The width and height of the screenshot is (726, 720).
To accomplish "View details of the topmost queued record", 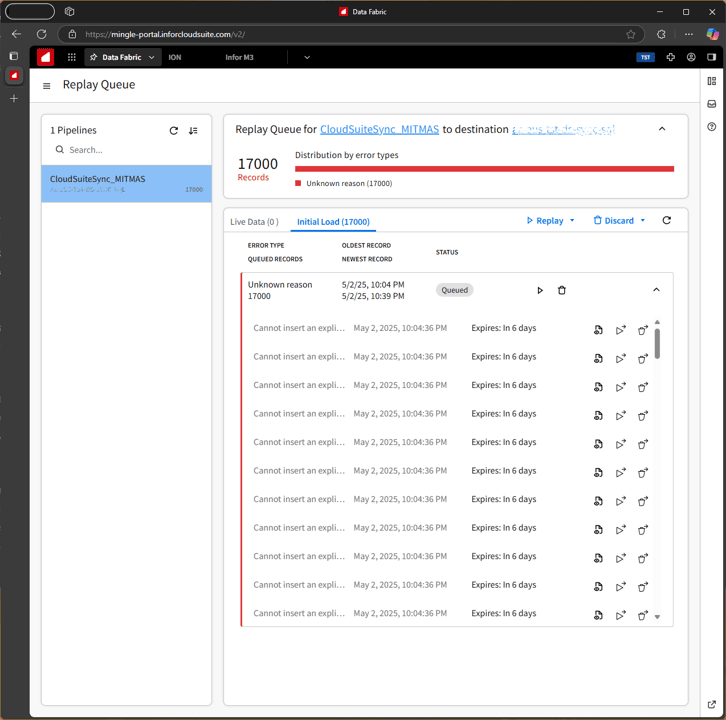I will (x=598, y=330).
